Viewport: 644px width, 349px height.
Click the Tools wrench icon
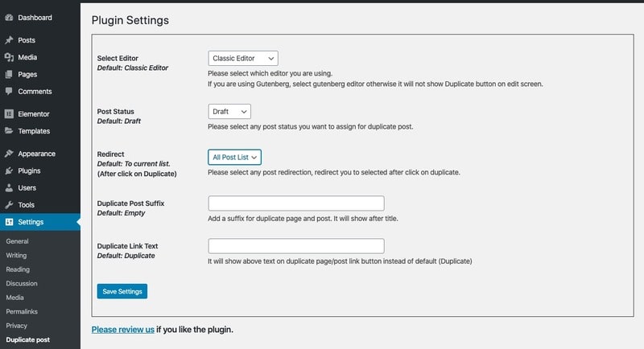[x=9, y=205]
